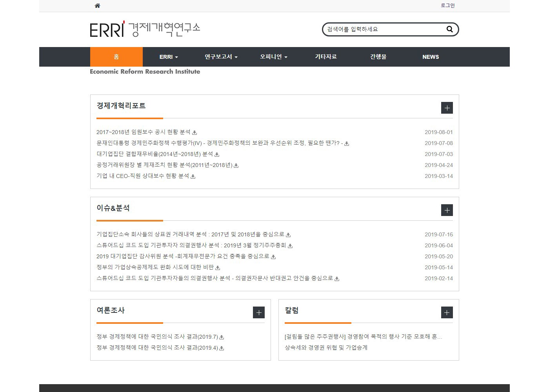
Task: Expand the 오피니언 dropdown menu
Action: tap(273, 57)
